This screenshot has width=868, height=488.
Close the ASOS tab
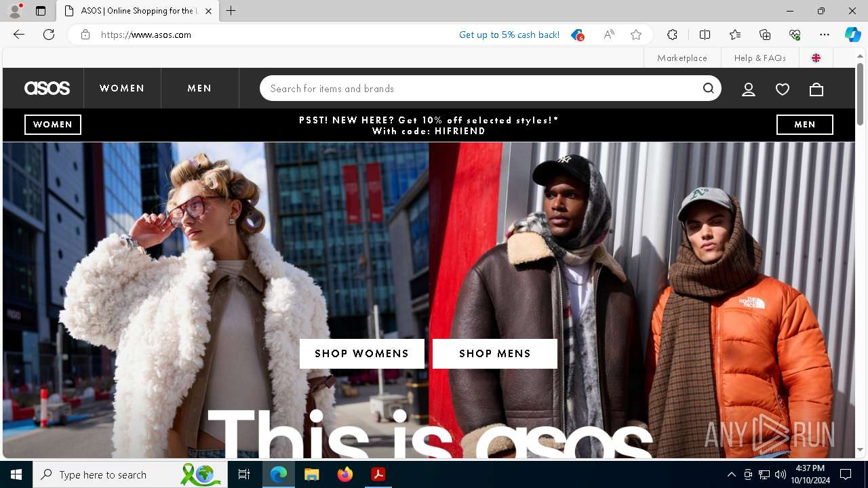pyautogui.click(x=208, y=11)
